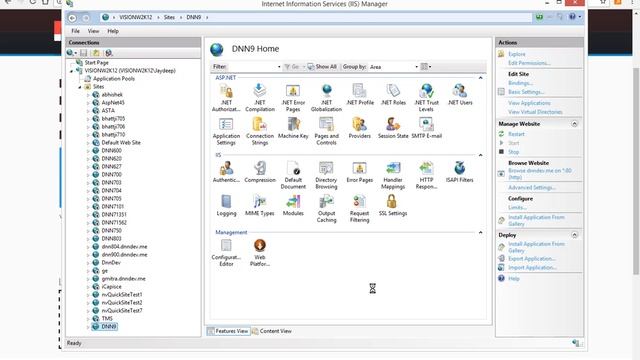
Task: Collapse the Management group section
Action: (480, 232)
